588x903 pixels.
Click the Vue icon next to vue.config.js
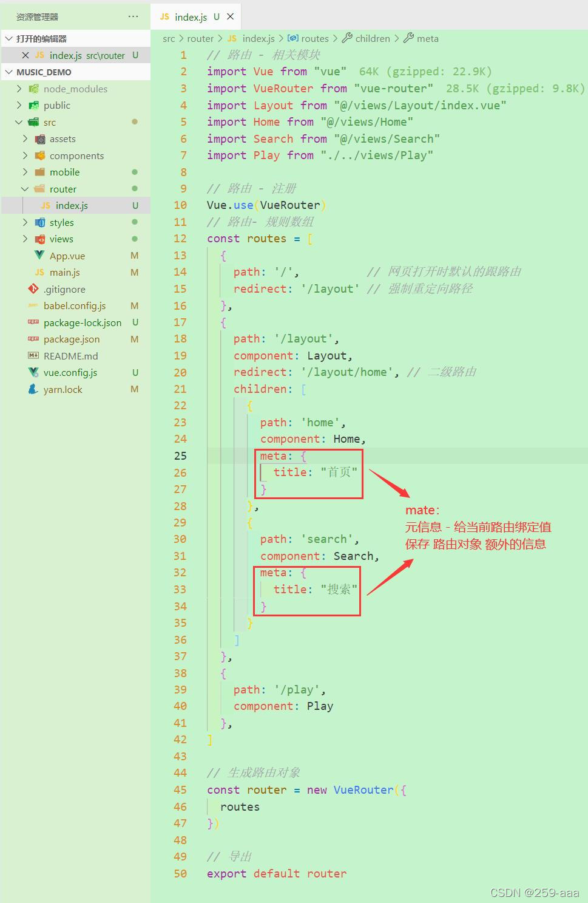coord(33,372)
